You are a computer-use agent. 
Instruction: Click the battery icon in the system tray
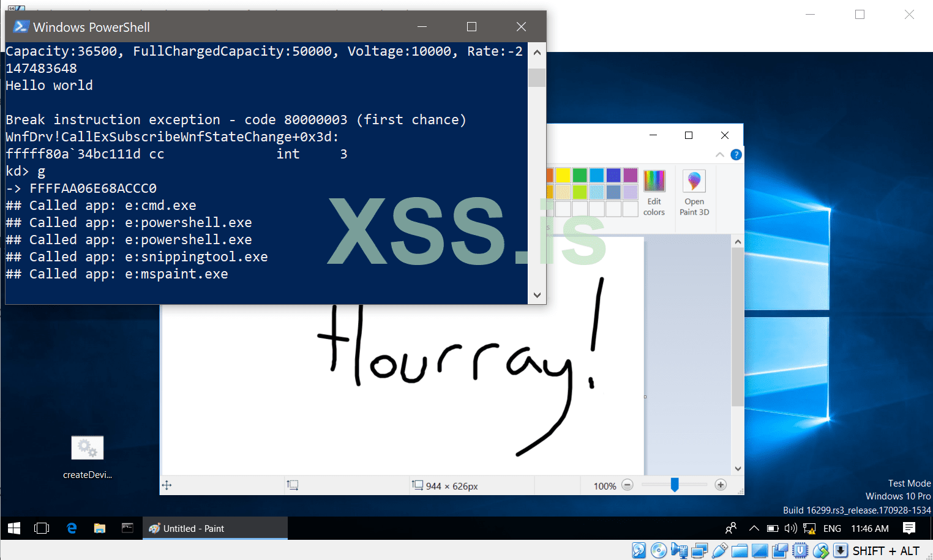773,528
